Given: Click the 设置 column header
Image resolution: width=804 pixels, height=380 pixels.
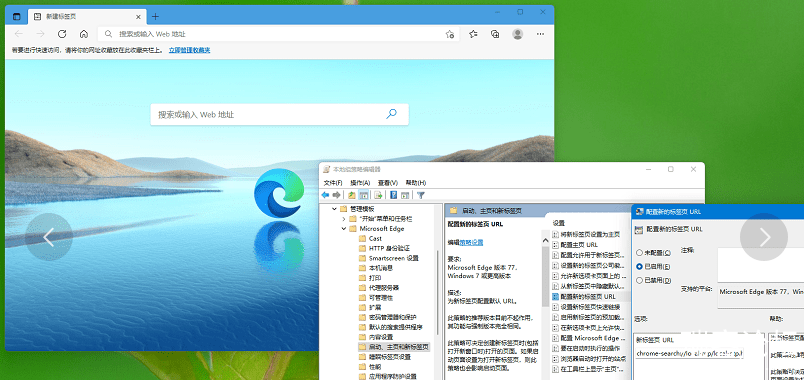Looking at the screenshot, I should (x=559, y=223).
